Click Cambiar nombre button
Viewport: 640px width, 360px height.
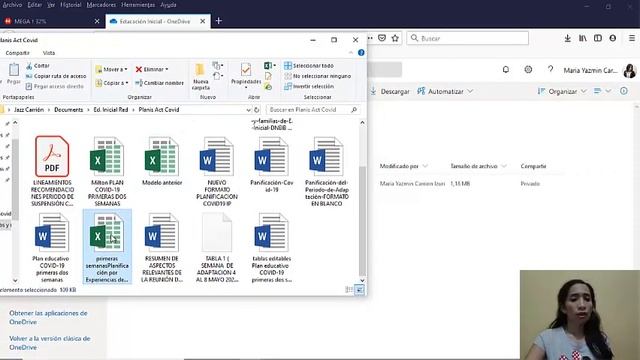160,83
